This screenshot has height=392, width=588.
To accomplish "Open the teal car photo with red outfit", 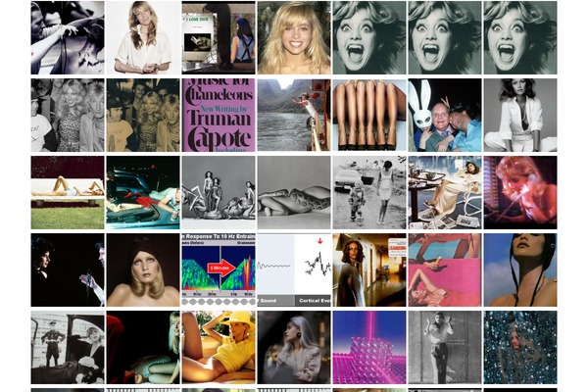I will [143, 192].
